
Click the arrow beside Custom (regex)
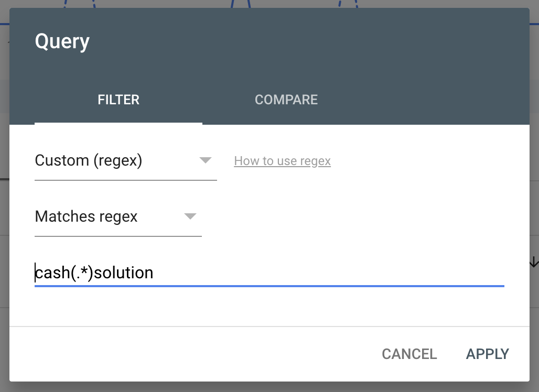tap(206, 160)
